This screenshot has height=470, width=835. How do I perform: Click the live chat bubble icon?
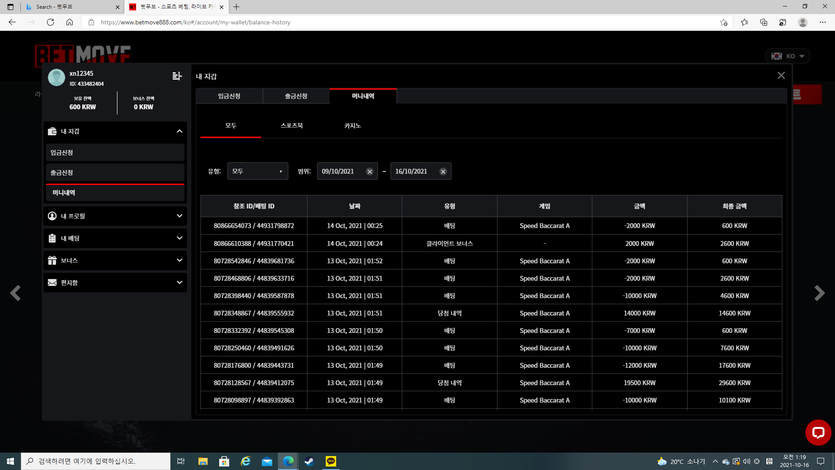point(818,432)
